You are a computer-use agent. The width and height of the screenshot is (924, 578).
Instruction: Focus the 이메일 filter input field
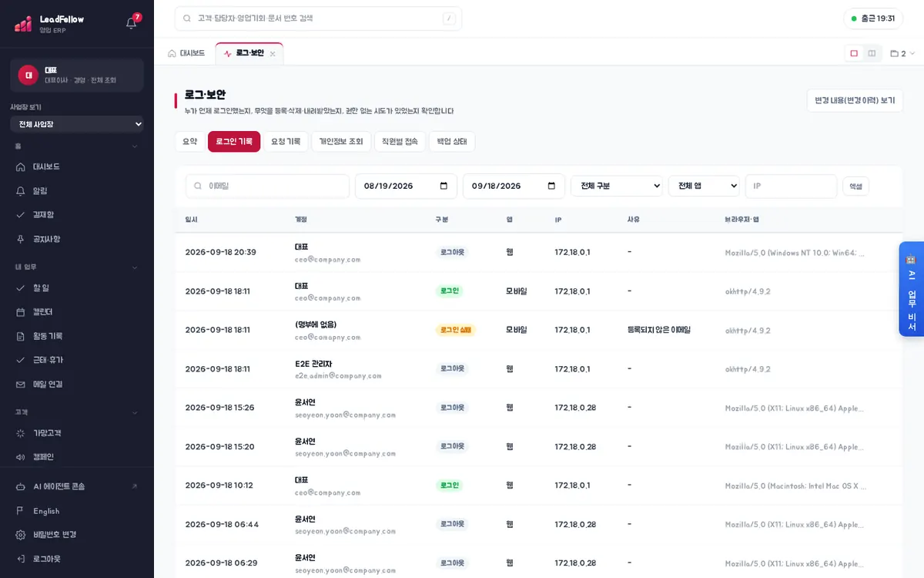point(268,186)
